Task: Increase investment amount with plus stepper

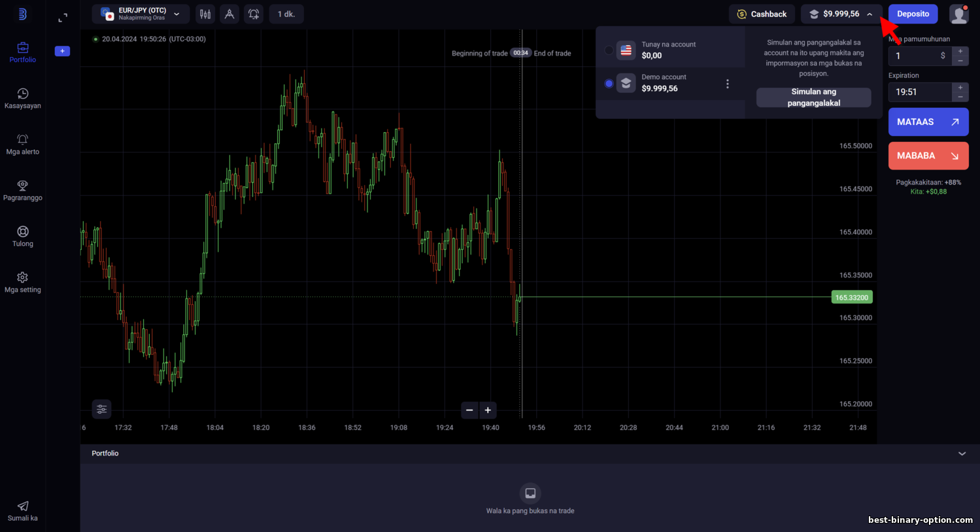Action: [960, 51]
